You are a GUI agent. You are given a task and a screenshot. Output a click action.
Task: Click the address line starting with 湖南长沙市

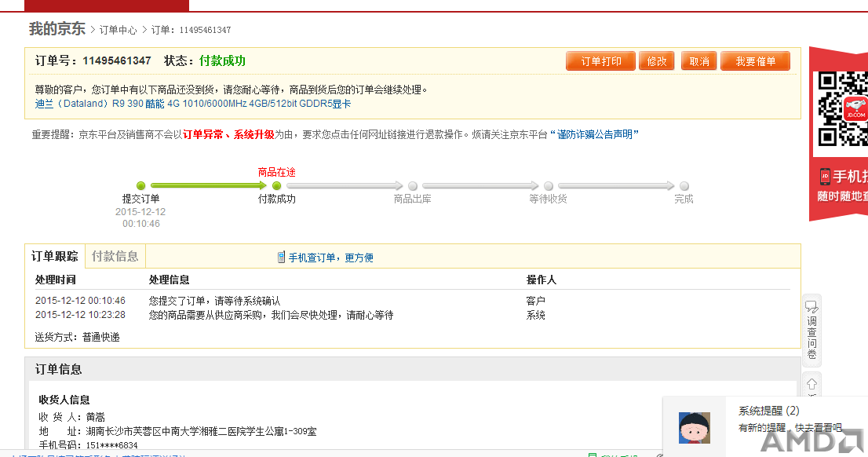201,431
